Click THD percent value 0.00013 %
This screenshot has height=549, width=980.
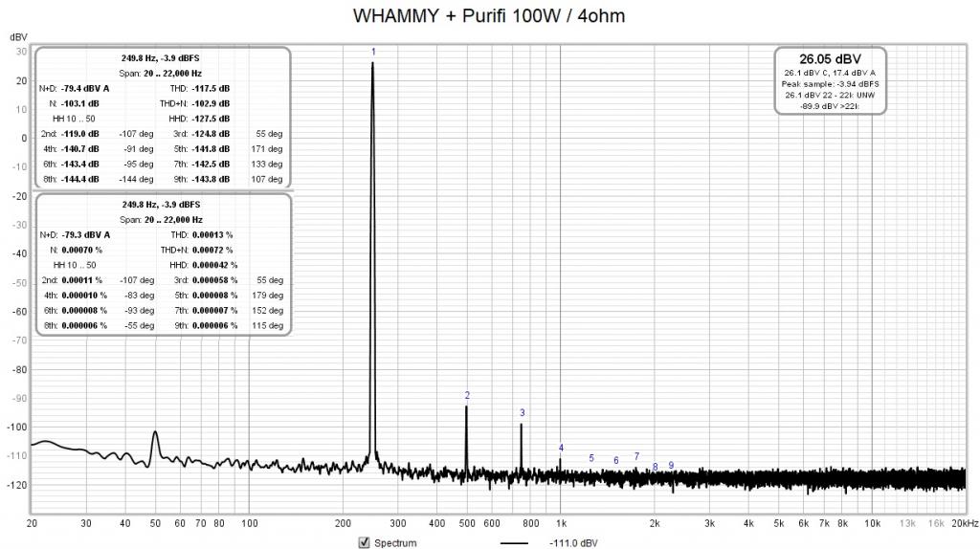point(212,235)
